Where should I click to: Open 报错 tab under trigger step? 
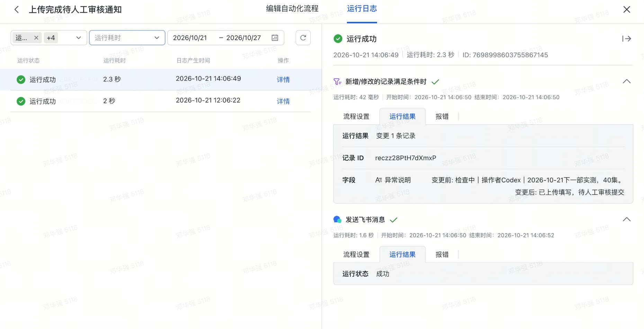pos(442,117)
